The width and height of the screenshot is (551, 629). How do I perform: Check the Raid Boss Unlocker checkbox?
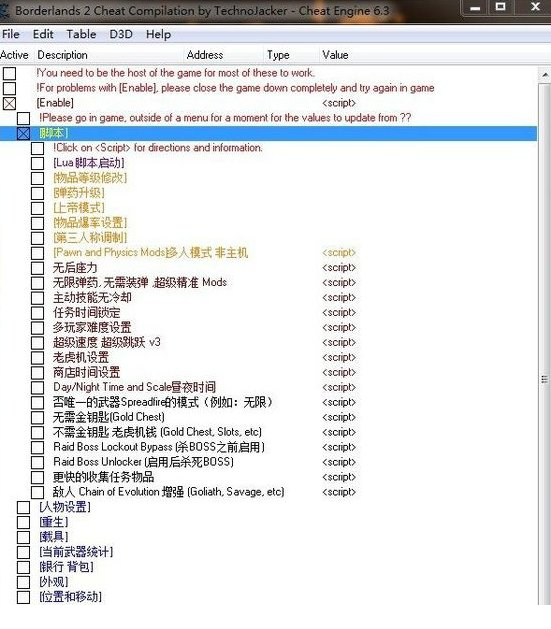(37, 463)
